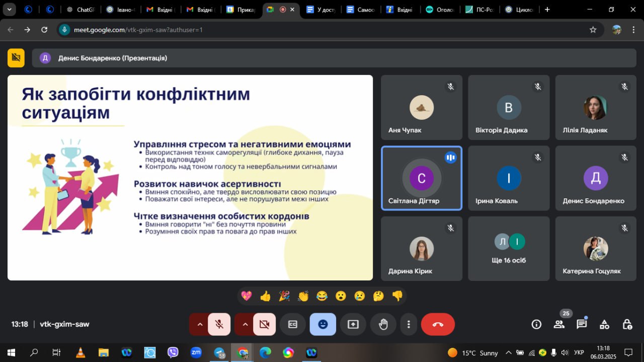This screenshot has height=362, width=644.
Task: Hide the emoji reactions bar
Action: 323,324
